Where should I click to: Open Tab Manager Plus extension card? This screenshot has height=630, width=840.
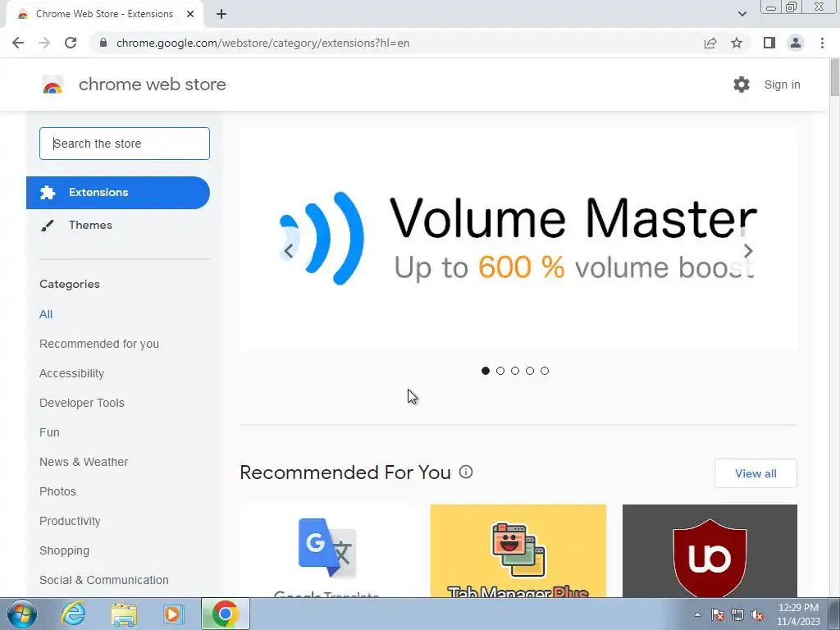coord(518,550)
